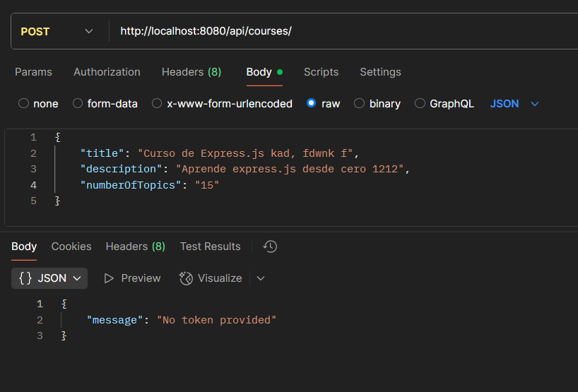The width and height of the screenshot is (578, 392).
Task: Select the GraphQL radio button
Action: 420,103
